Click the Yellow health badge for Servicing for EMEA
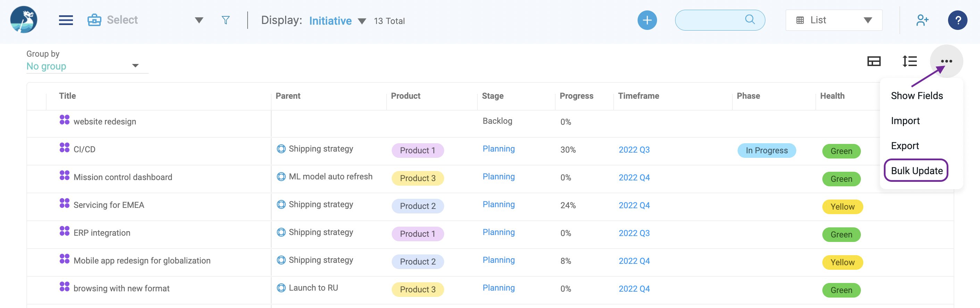The height and width of the screenshot is (308, 980). pos(842,207)
